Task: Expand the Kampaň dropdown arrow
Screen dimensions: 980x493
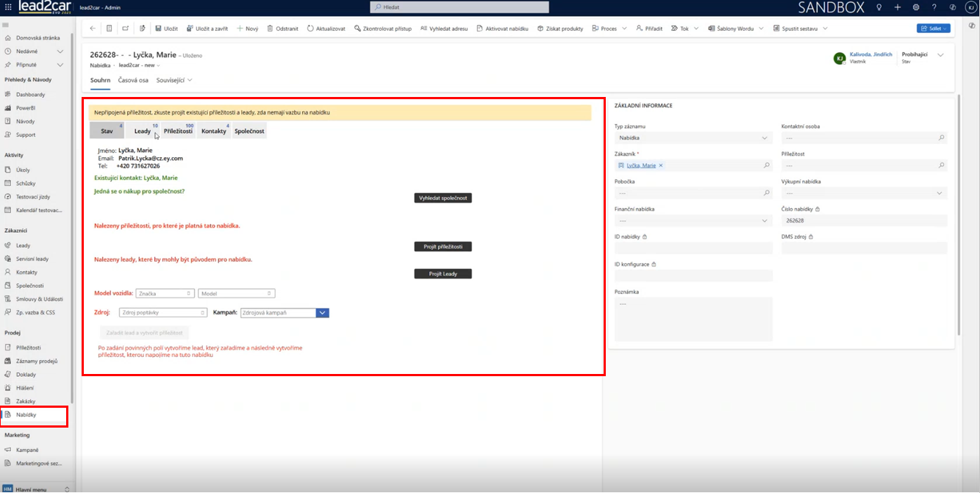Action: 322,313
